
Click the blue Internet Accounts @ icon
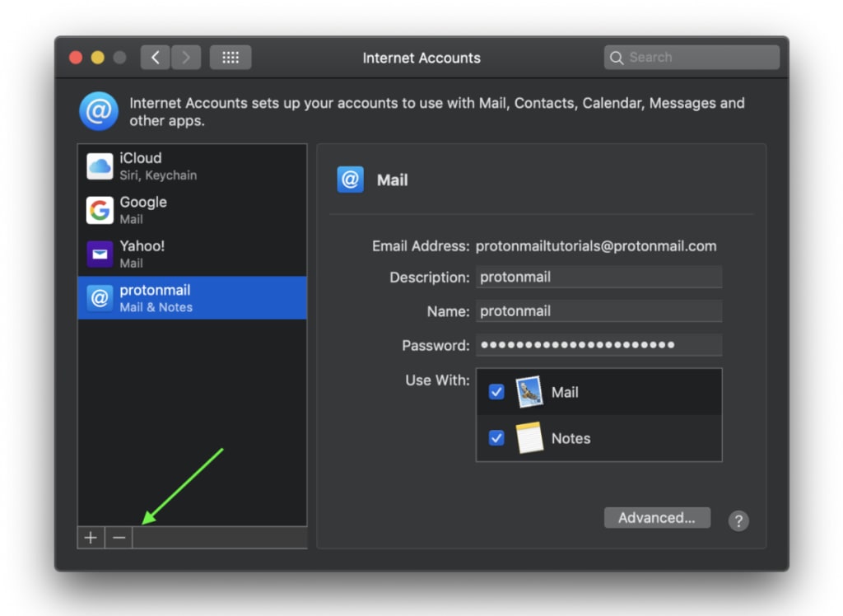(x=99, y=111)
